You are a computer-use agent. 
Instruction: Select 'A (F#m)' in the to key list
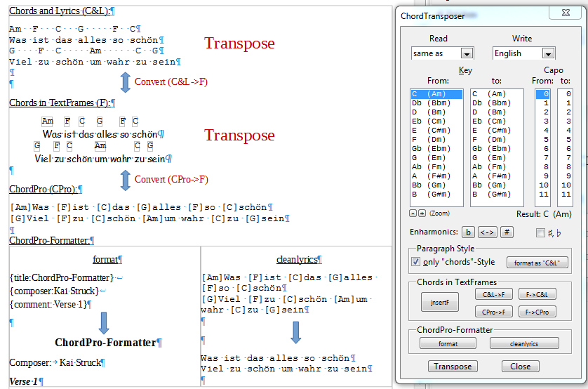tap(497, 176)
